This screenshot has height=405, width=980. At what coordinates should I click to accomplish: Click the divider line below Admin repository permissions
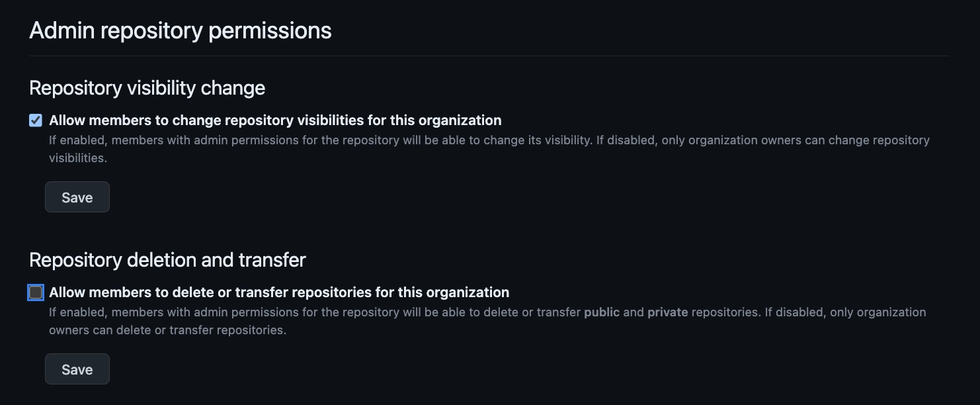pos(489,56)
